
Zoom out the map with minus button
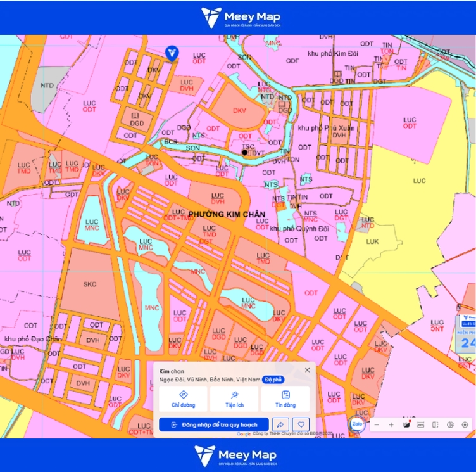pos(377,424)
